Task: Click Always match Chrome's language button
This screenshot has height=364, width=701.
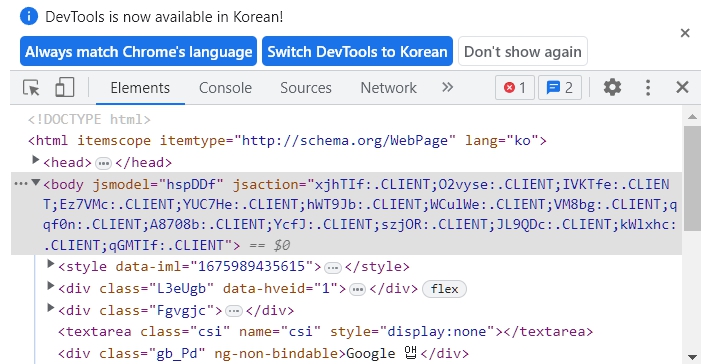Action: pyautogui.click(x=139, y=51)
